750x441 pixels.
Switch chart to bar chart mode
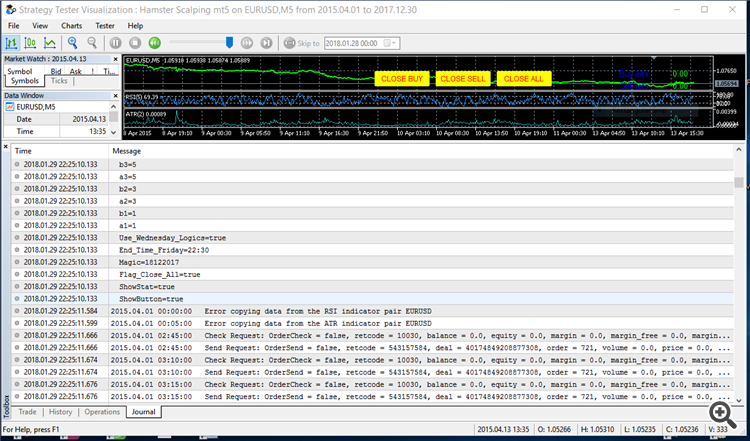[x=12, y=43]
